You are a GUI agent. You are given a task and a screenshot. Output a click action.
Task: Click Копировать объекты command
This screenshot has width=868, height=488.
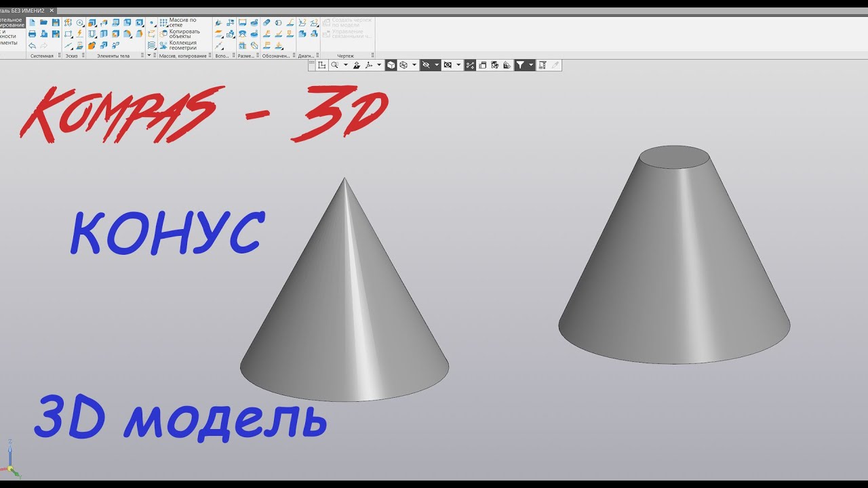coord(180,34)
